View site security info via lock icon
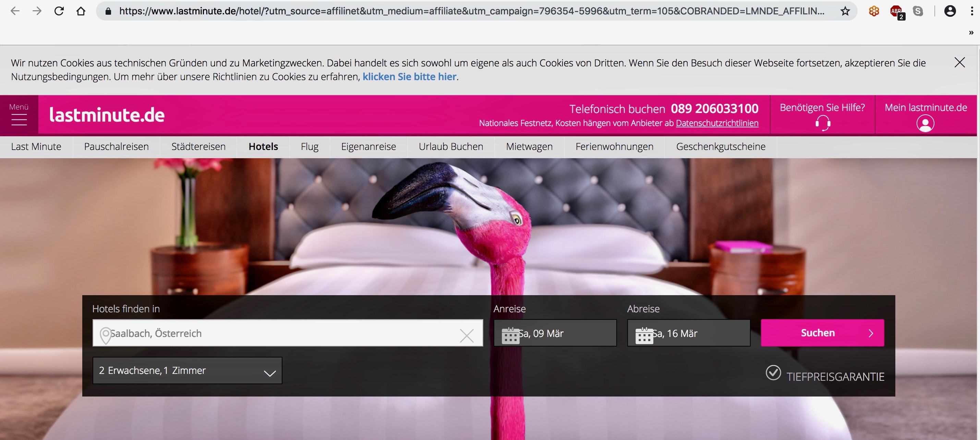This screenshot has height=440, width=980. (108, 11)
